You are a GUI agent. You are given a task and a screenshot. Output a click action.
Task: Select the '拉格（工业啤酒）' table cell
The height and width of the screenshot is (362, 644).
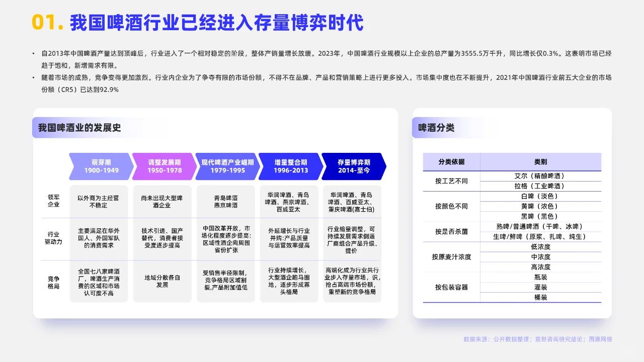pyautogui.click(x=540, y=186)
